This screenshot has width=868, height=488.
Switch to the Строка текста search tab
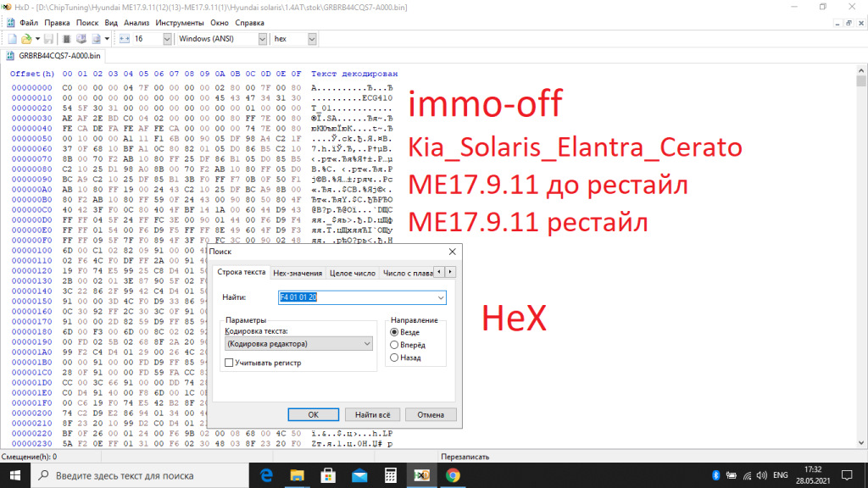pyautogui.click(x=242, y=272)
